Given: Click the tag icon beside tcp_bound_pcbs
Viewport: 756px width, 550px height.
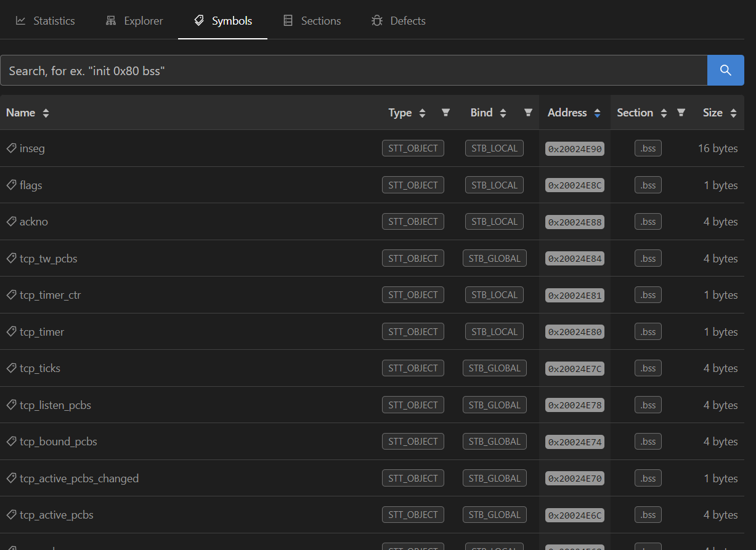Looking at the screenshot, I should (x=11, y=442).
